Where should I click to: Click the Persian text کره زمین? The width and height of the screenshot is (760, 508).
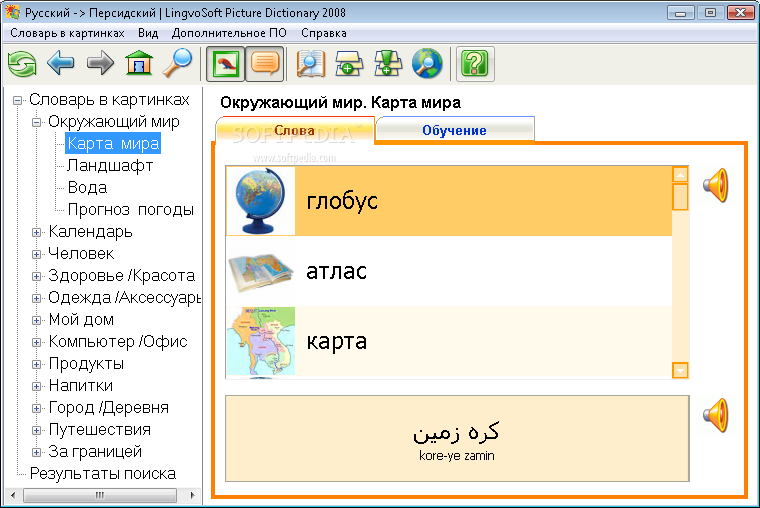click(456, 431)
